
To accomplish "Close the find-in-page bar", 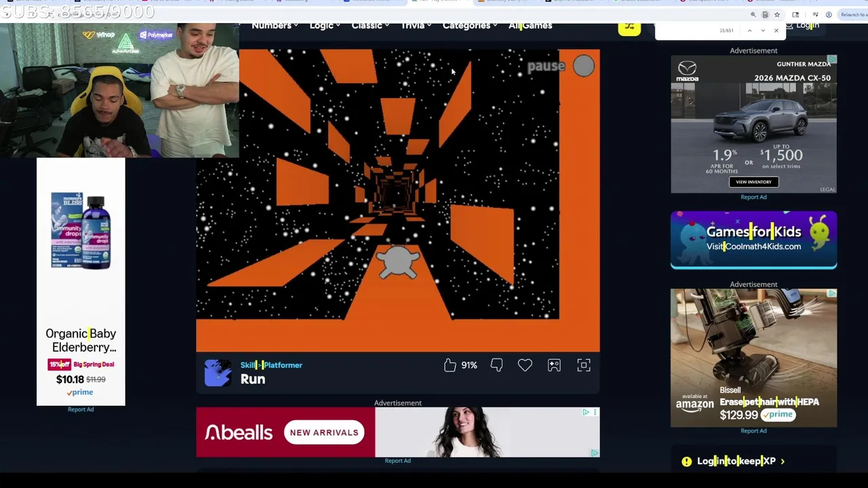I will click(776, 30).
